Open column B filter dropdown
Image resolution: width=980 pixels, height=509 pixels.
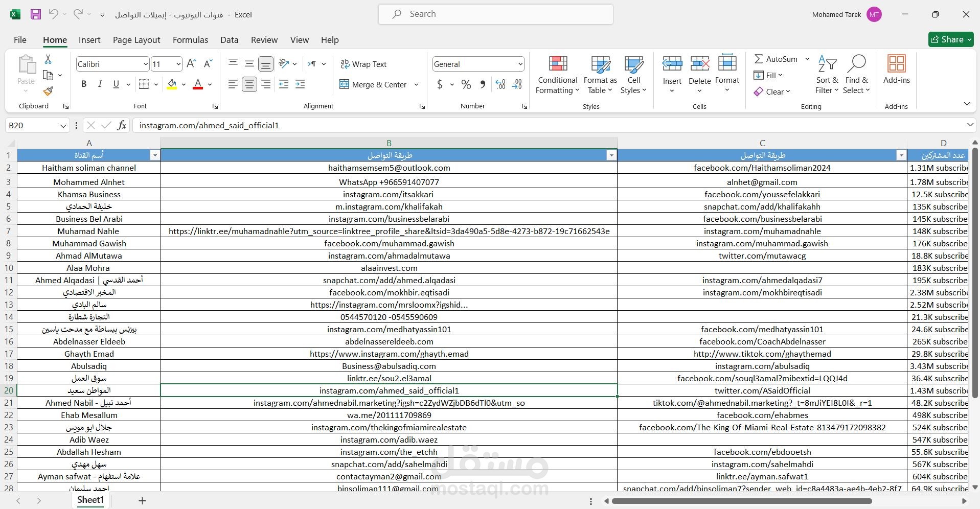[x=611, y=155]
